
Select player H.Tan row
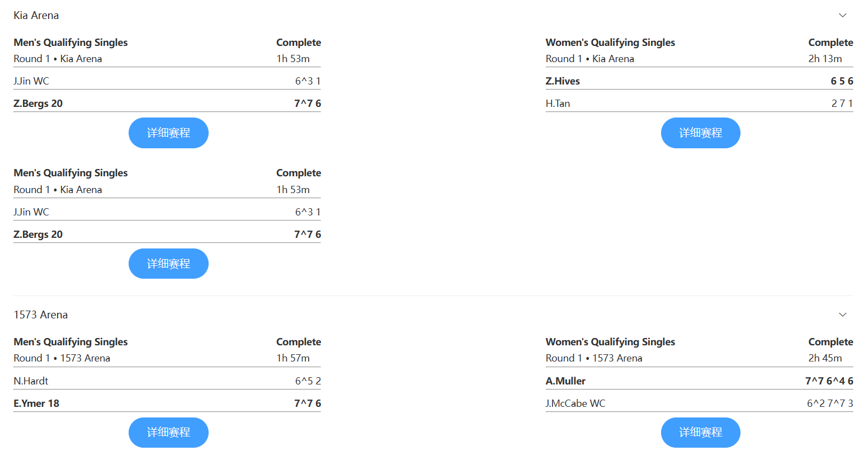pyautogui.click(x=558, y=104)
